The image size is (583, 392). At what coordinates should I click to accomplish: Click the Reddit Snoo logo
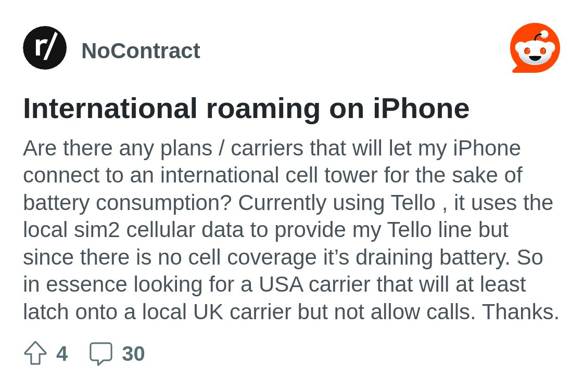(x=535, y=48)
